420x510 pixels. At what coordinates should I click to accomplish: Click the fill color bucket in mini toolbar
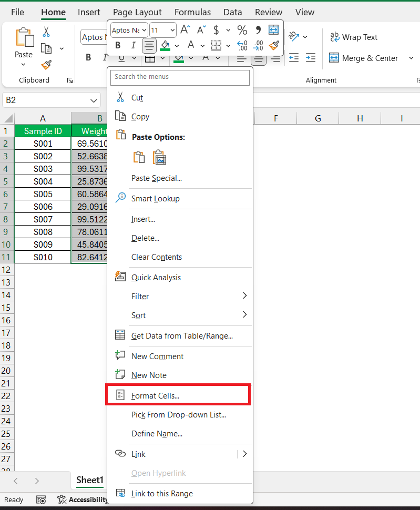point(165,45)
